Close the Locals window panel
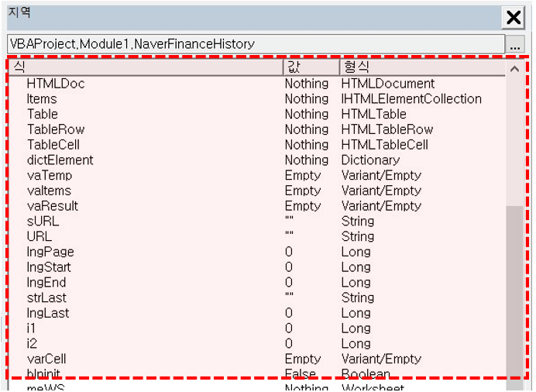This screenshot has height=392, width=536. click(513, 17)
